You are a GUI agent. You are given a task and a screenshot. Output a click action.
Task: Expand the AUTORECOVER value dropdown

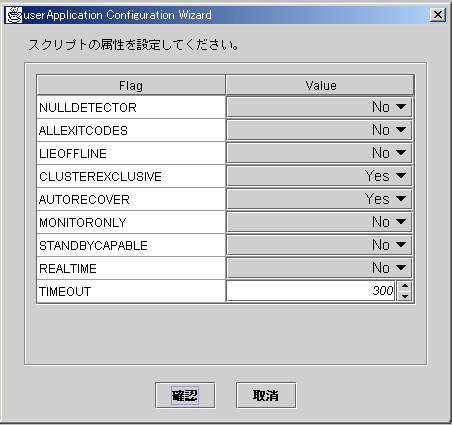319,199
